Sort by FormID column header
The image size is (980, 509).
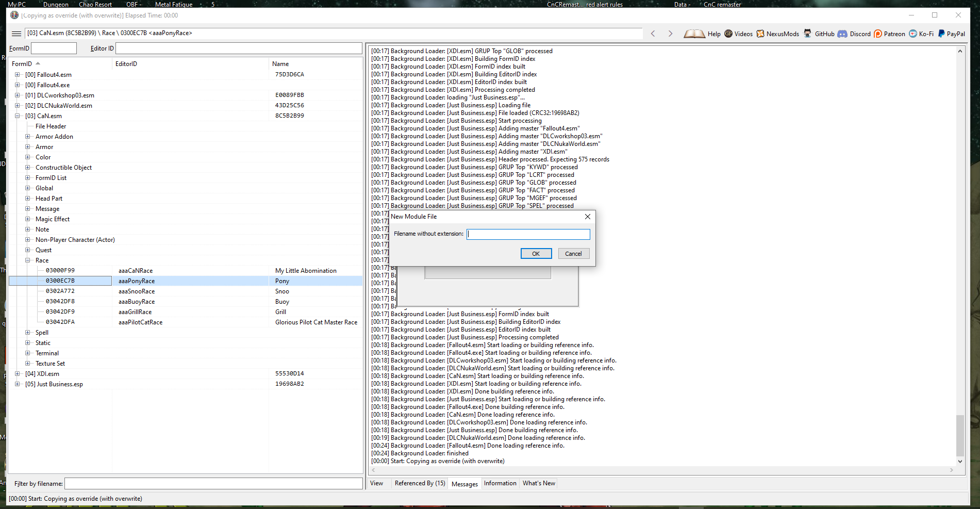pyautogui.click(x=60, y=64)
